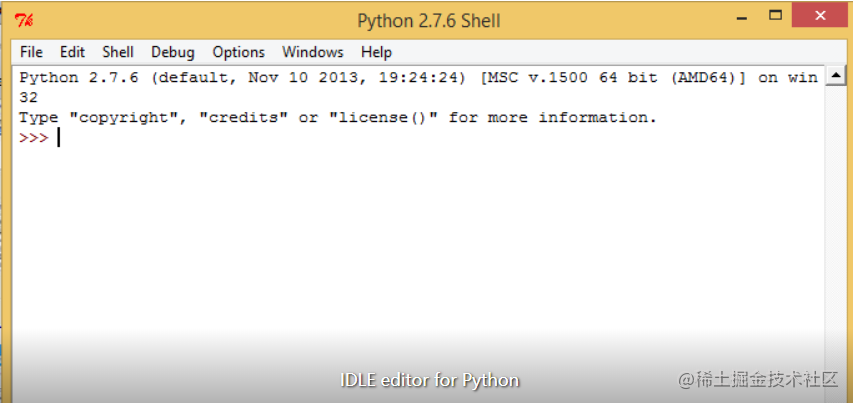This screenshot has height=404, width=853.
Task: Place cursor after the >>> prompt
Action: coord(58,138)
